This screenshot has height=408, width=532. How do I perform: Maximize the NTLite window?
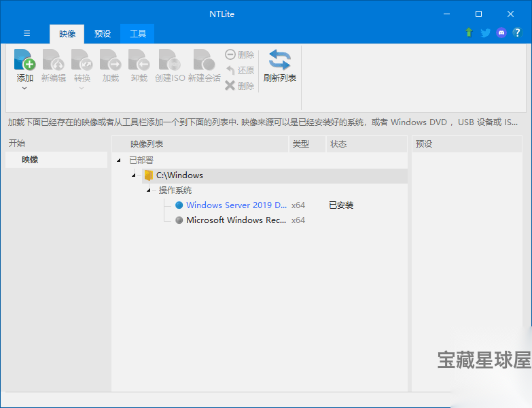478,14
